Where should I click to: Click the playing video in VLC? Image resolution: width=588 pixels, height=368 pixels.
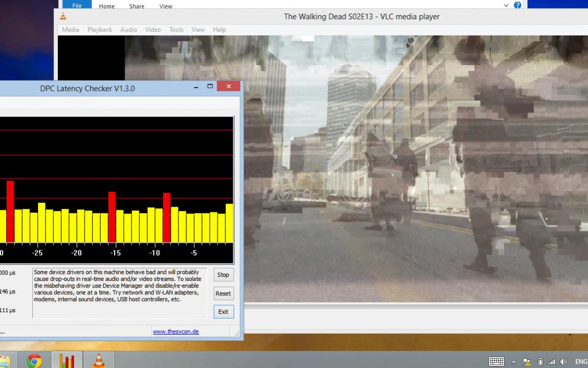coord(416,169)
